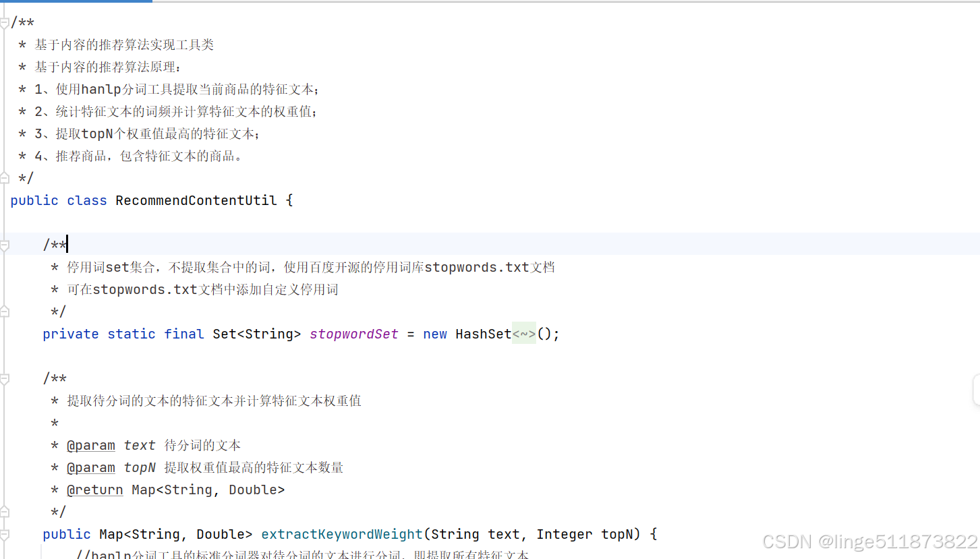Click comment line starting '2、统计特征文本的词频'
980x559 pixels.
pyautogui.click(x=176, y=112)
